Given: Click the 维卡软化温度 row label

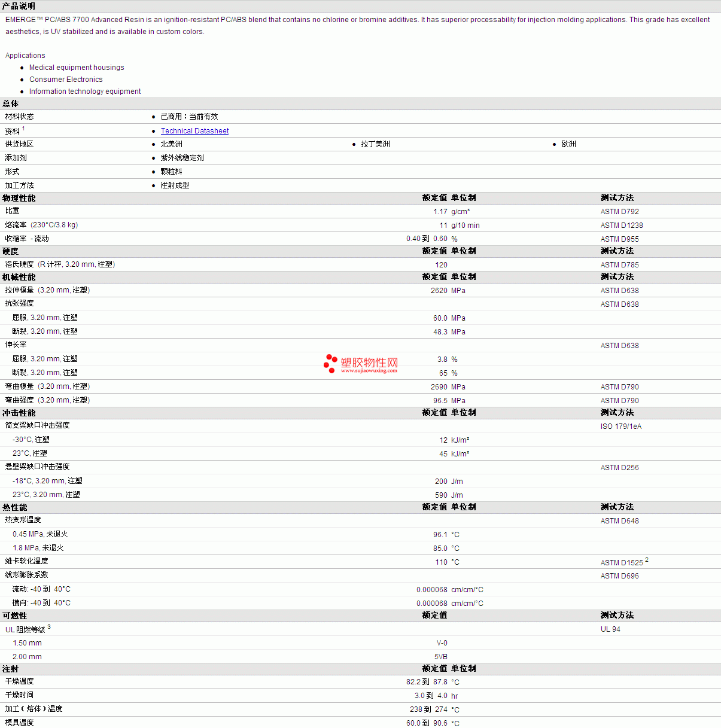Looking at the screenshot, I should 26,561.
